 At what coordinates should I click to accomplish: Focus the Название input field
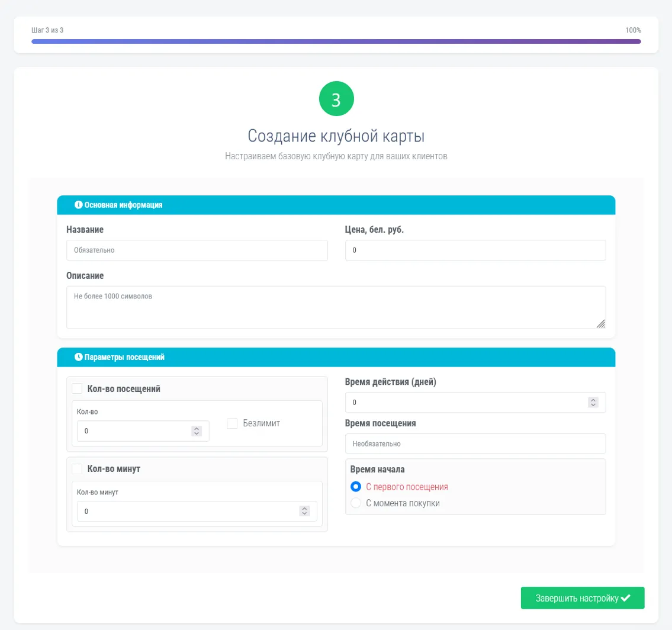(x=197, y=250)
